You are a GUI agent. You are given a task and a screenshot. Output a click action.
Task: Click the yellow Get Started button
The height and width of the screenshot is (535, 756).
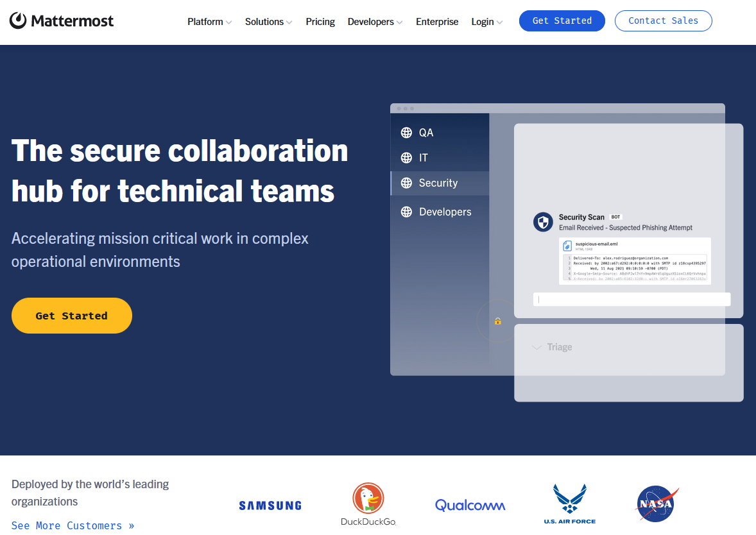coord(72,316)
